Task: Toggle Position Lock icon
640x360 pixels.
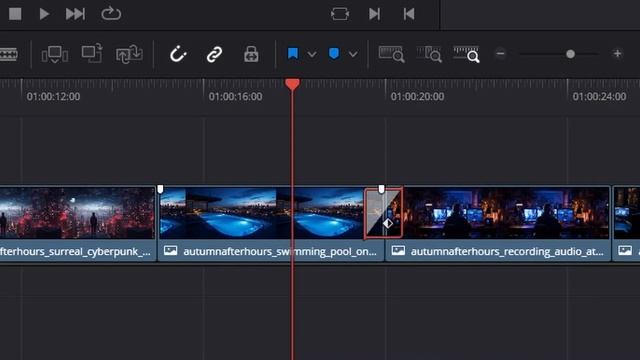Action: point(251,54)
